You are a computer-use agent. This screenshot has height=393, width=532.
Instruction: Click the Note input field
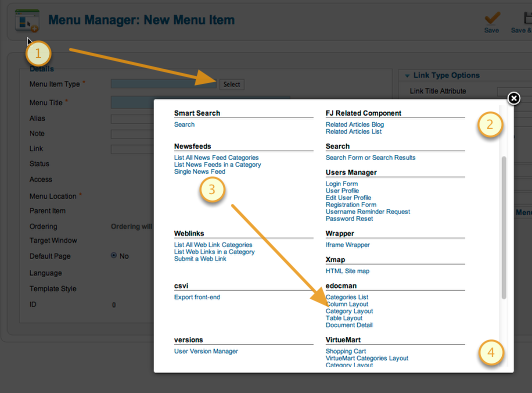pyautogui.click(x=132, y=134)
